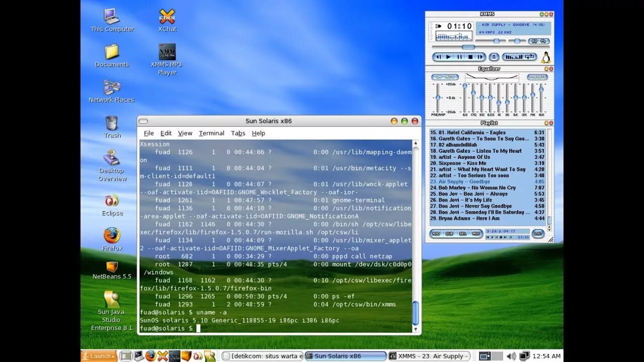Click the XChat launcher in the taskbar panel

[x=163, y=356]
